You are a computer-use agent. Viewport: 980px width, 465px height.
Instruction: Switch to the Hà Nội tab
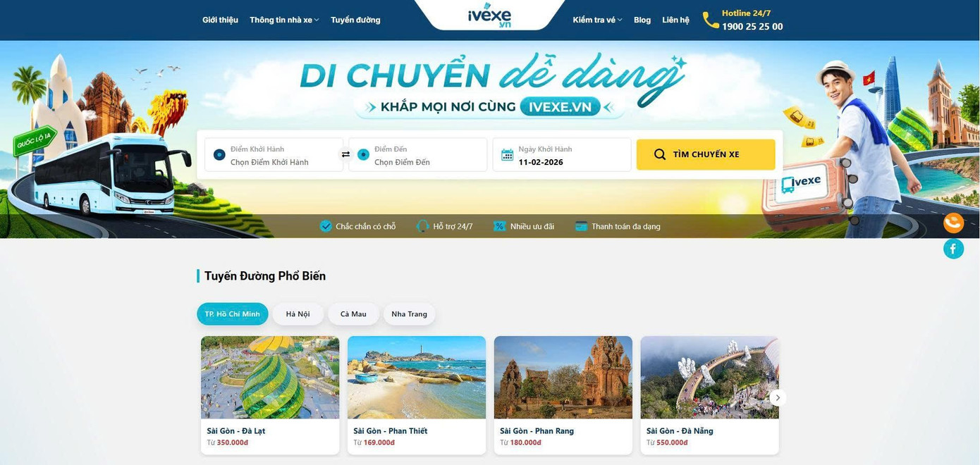pyautogui.click(x=298, y=314)
